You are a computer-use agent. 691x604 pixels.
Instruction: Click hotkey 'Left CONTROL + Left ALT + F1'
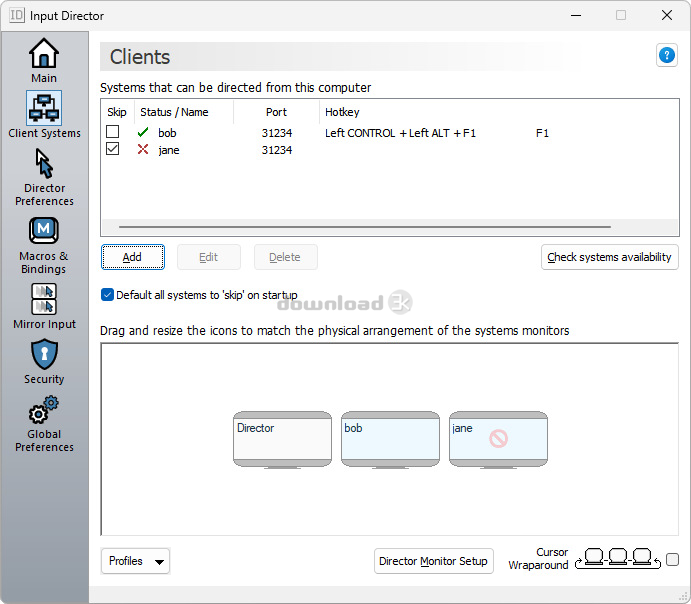(400, 133)
